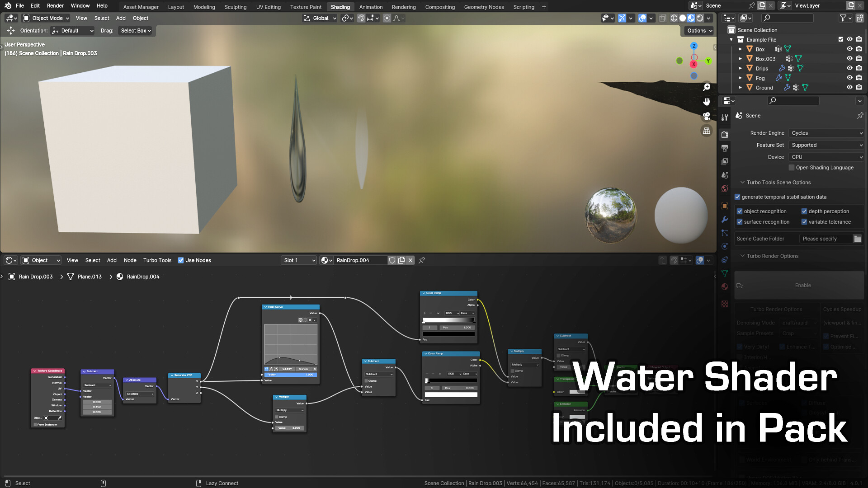The height and width of the screenshot is (488, 868).
Task: Pin the RainDrop.004 material in shader editor
Action: coord(422,260)
